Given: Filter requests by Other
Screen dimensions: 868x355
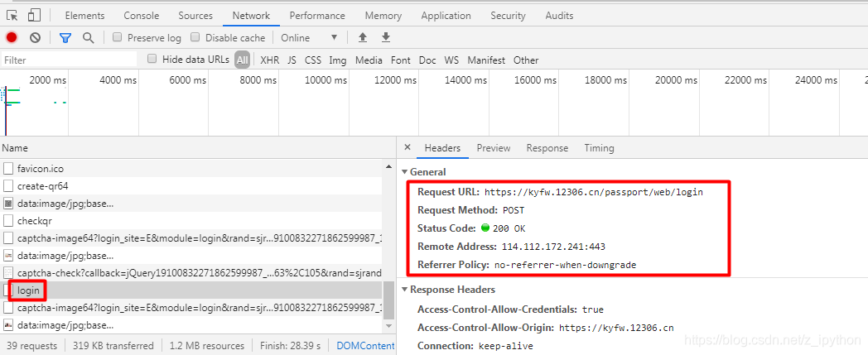Looking at the screenshot, I should pos(526,60).
